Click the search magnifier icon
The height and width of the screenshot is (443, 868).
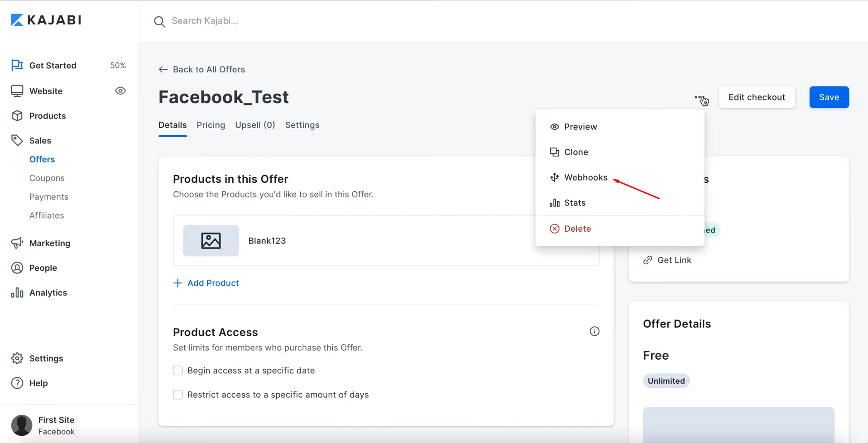click(x=159, y=21)
